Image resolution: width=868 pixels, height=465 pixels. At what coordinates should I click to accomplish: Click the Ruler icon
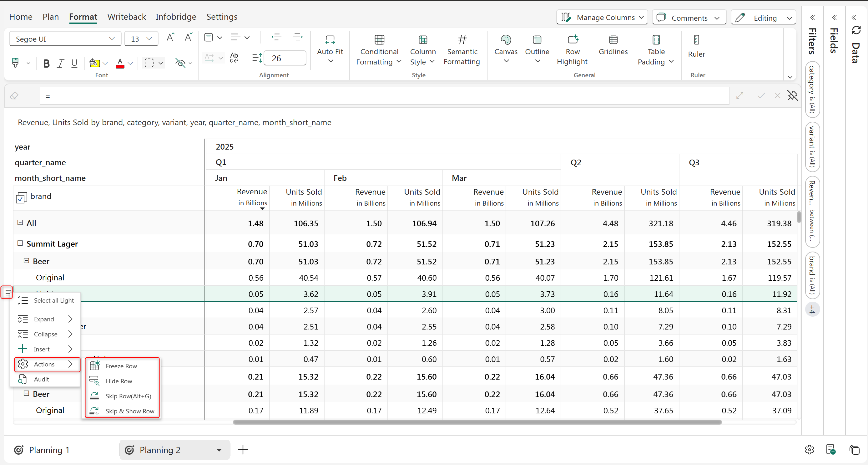696,40
